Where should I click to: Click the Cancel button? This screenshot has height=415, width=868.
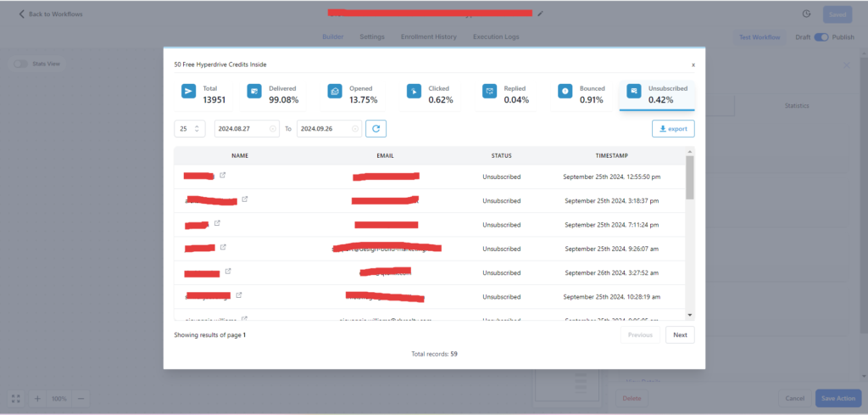795,398
